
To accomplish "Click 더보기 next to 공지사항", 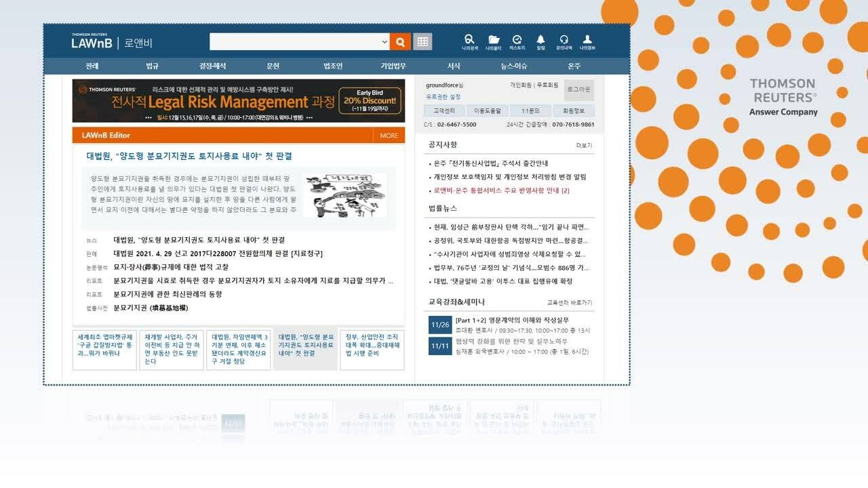I will point(584,146).
